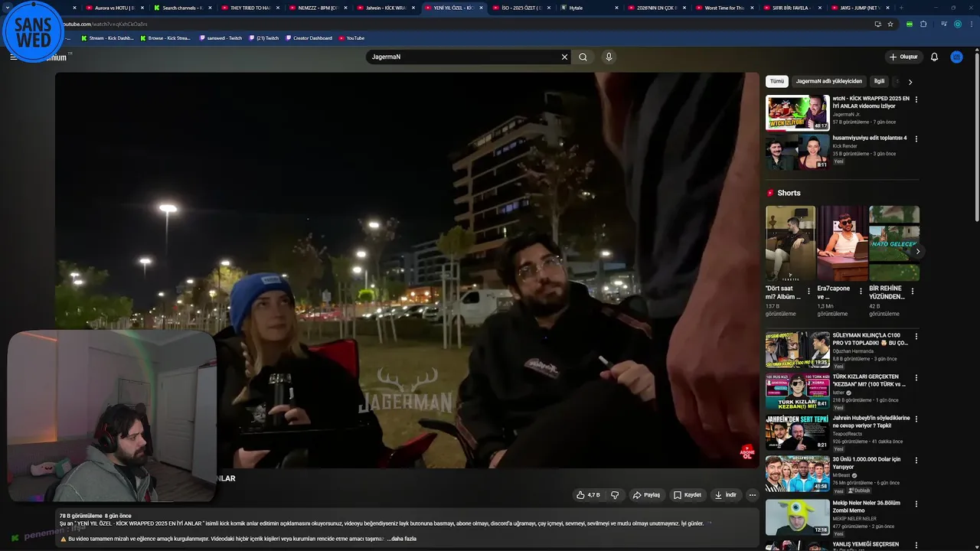Viewport: 980px width, 551px height.
Task: Open the browser extensions puzzle icon
Action: pyautogui.click(x=923, y=24)
